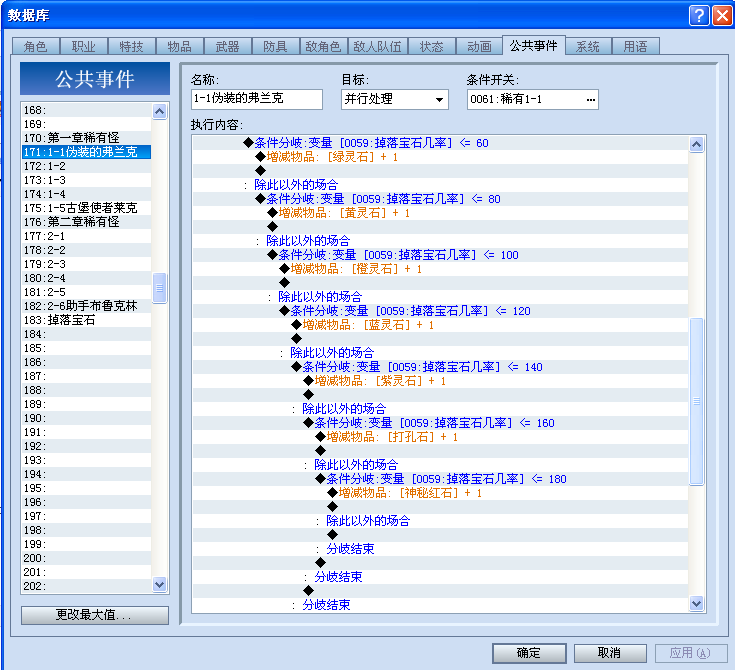The width and height of the screenshot is (735, 670).
Task: Open the 系统 tab
Action: (x=588, y=46)
